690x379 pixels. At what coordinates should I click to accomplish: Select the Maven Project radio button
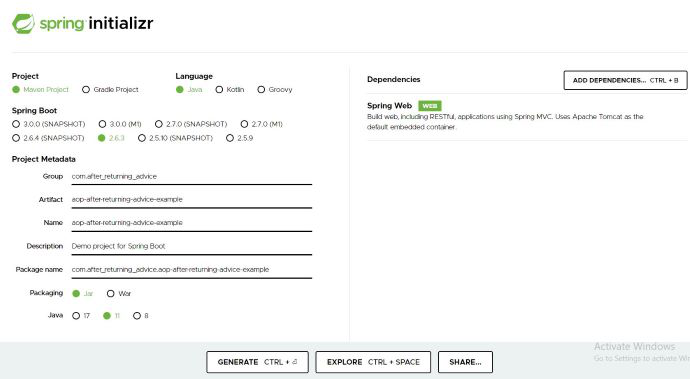click(x=16, y=90)
